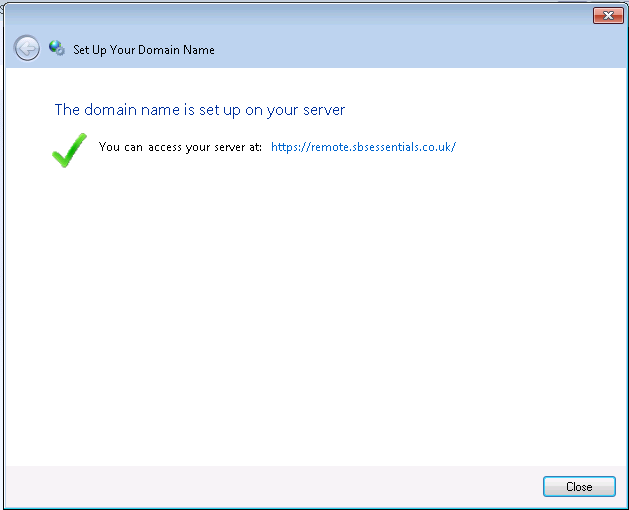Image resolution: width=629 pixels, height=510 pixels.
Task: Click the window's bottom-right resize corner
Action: tap(624, 505)
